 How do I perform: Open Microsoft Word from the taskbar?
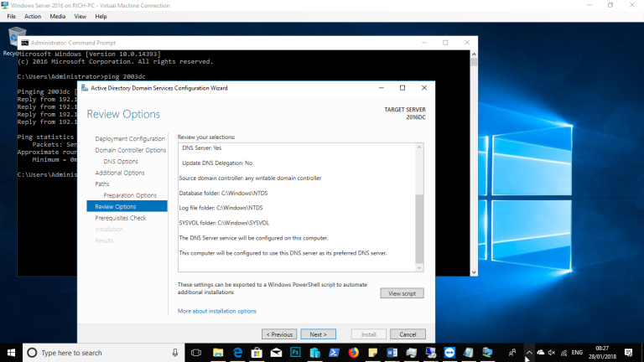392,353
